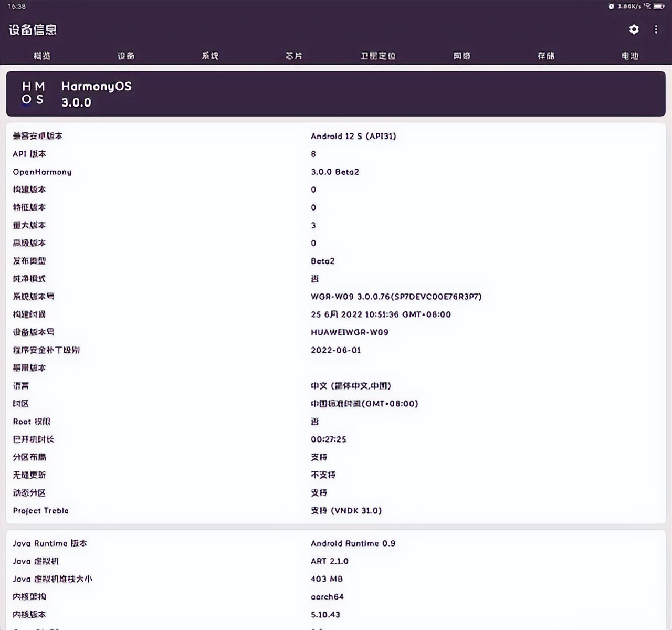
Task: Select the value 3.0.0 Beta2
Action: point(335,172)
